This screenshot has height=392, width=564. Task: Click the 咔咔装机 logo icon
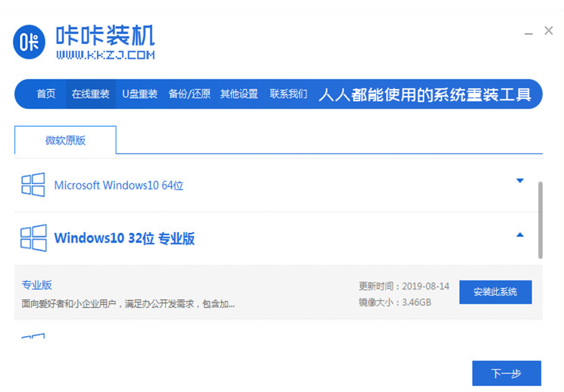coord(30,42)
